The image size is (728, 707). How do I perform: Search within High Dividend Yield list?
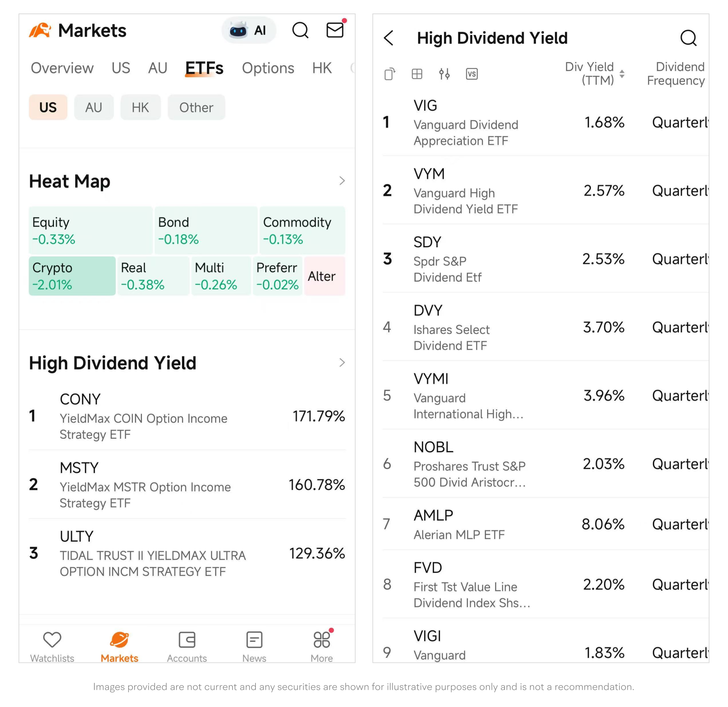coord(688,38)
